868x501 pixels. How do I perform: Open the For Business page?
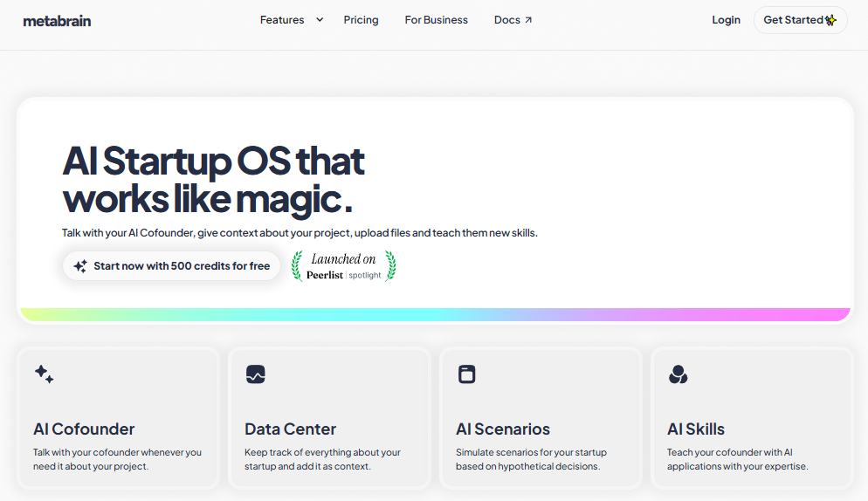(437, 20)
